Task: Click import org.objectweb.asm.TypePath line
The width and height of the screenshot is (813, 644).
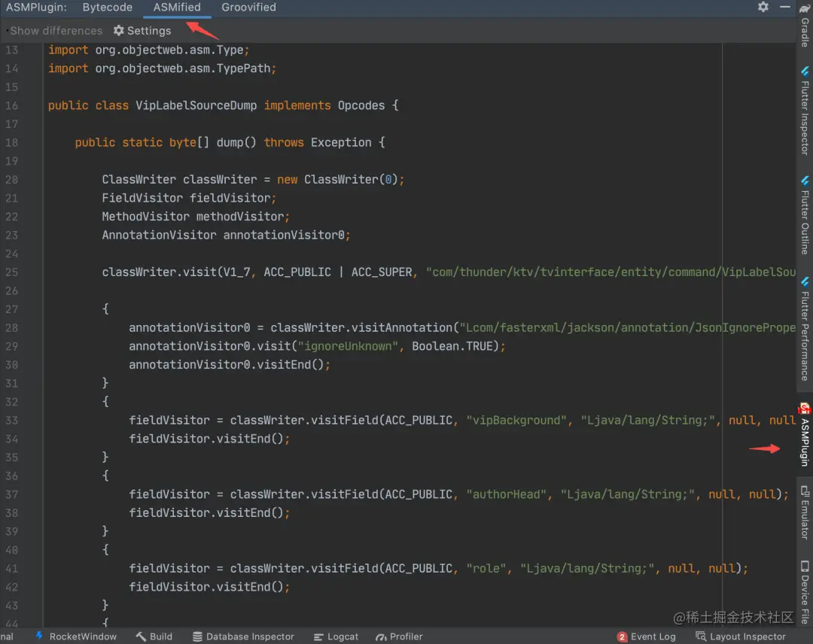Action: pos(163,68)
